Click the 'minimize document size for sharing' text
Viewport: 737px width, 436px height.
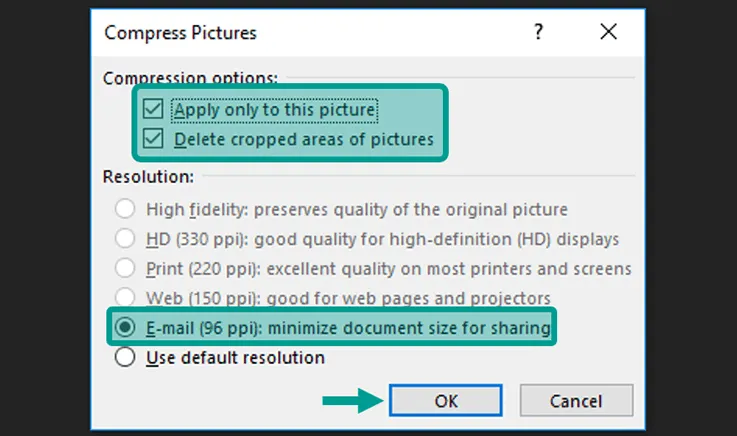click(409, 327)
